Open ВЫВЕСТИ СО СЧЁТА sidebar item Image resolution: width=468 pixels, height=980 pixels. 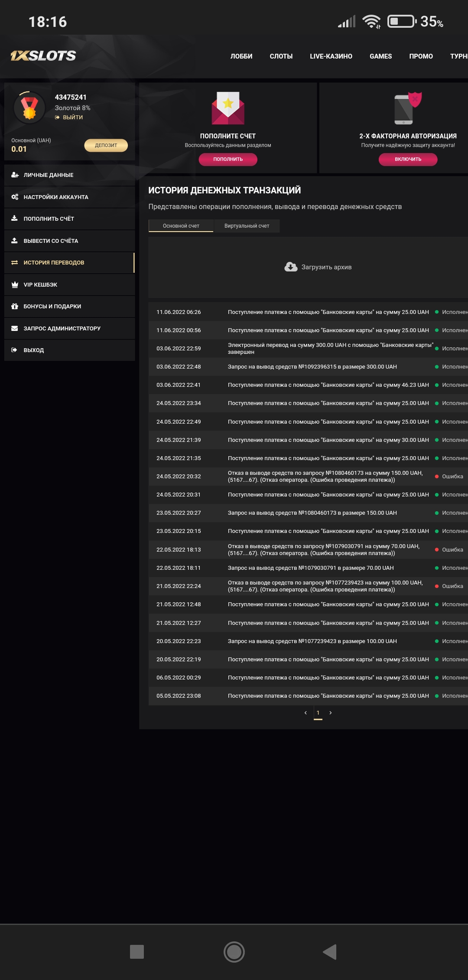pyautogui.click(x=51, y=241)
